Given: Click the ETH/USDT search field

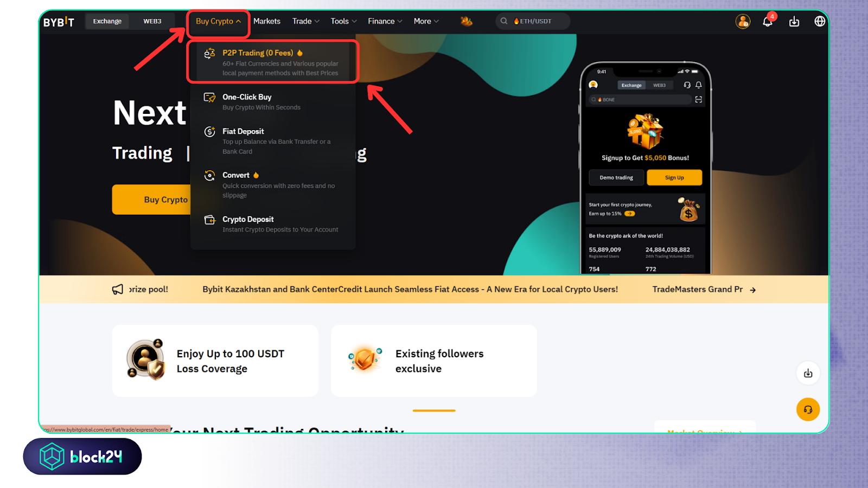Looking at the screenshot, I should (x=533, y=21).
